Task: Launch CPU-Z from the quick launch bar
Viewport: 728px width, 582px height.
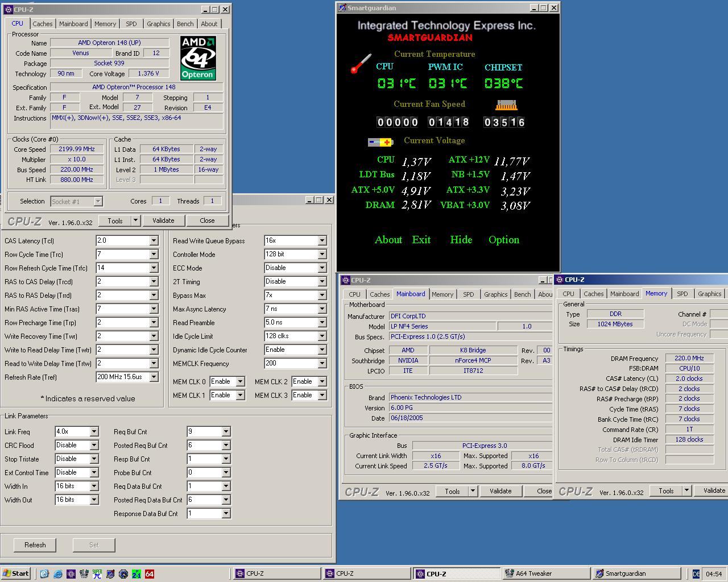Action: tap(71, 574)
